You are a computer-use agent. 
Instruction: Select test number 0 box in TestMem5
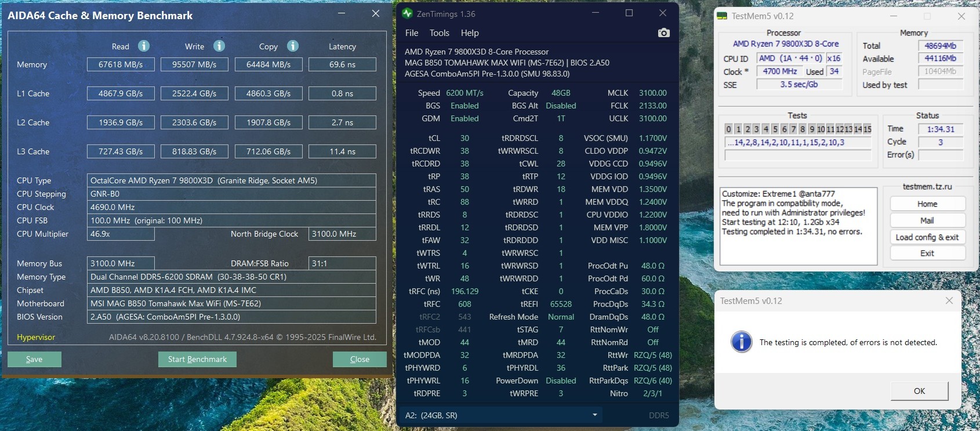click(729, 129)
